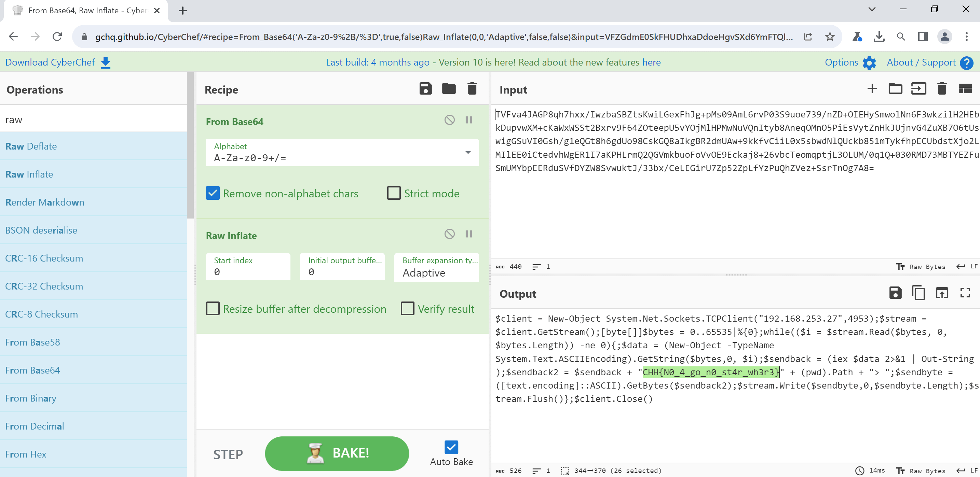The image size is (980, 477).
Task: Share this page icon in address bar
Action: click(808, 37)
